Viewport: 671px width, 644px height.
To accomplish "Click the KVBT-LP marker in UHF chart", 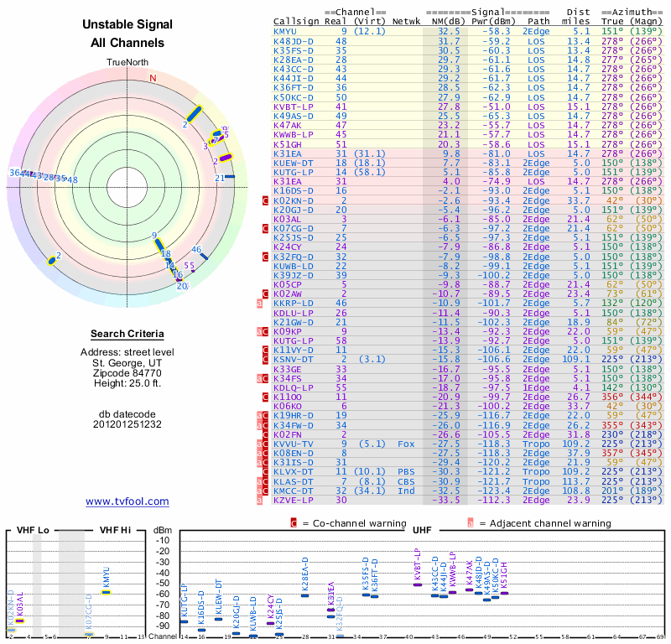I will [x=418, y=584].
